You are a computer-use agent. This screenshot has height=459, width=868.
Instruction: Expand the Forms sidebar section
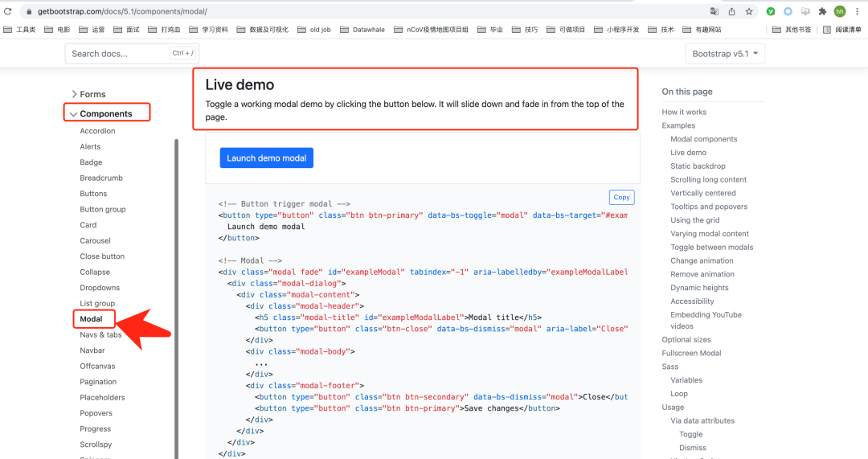[88, 94]
